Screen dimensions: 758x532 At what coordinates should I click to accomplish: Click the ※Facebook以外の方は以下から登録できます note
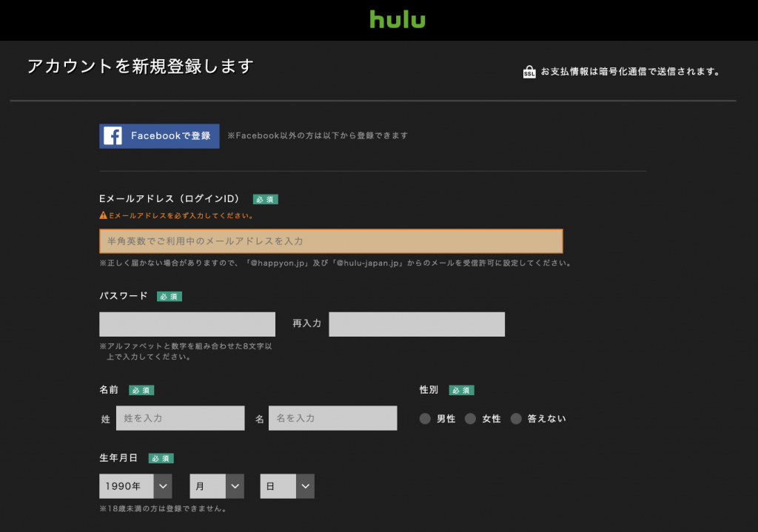(x=318, y=136)
